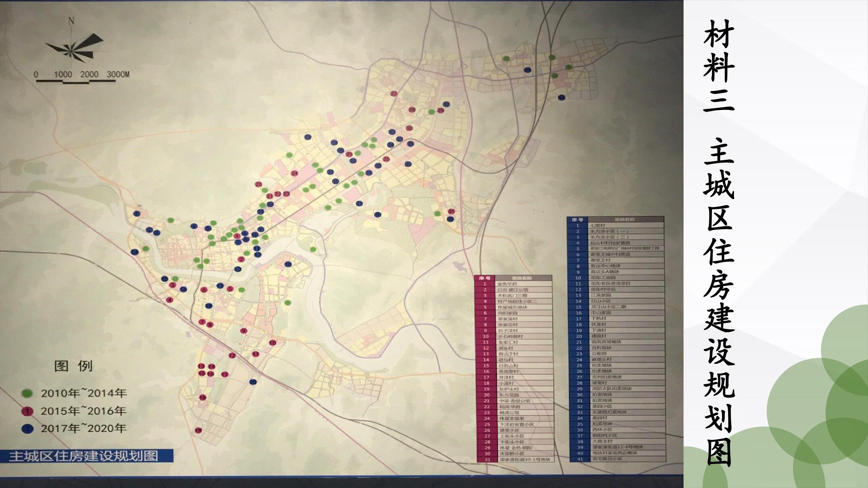The width and height of the screenshot is (868, 488).
Task: Click the red legend dot for 2015–2016
Action: 27,411
